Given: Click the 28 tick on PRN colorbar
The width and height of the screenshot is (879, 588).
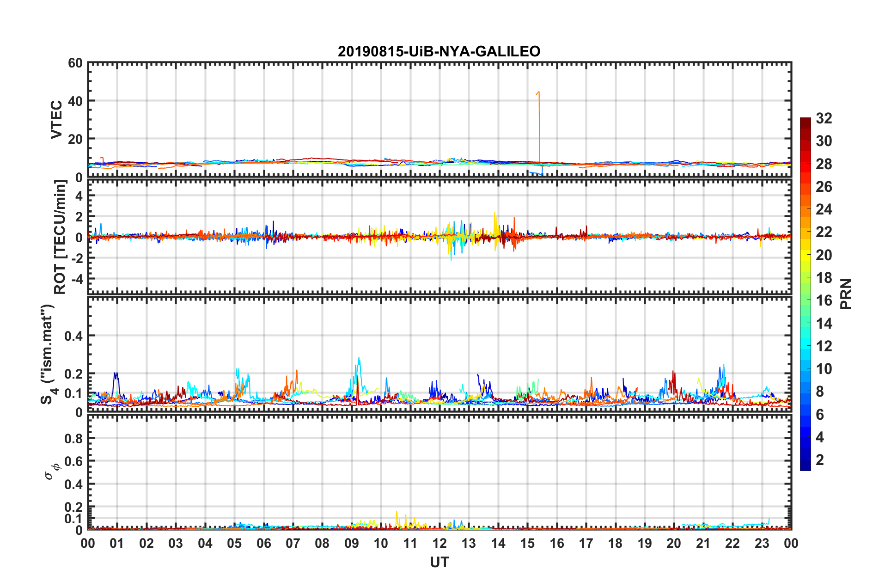Looking at the screenshot, I should [824, 164].
